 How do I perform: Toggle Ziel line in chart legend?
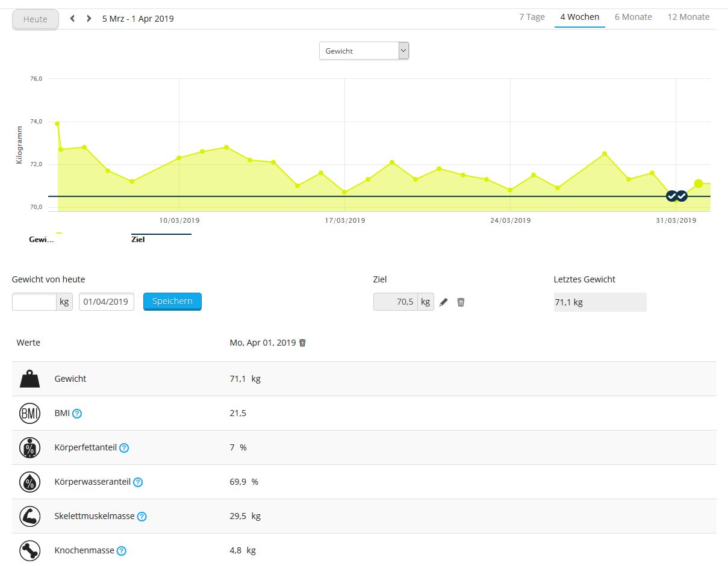pos(138,239)
